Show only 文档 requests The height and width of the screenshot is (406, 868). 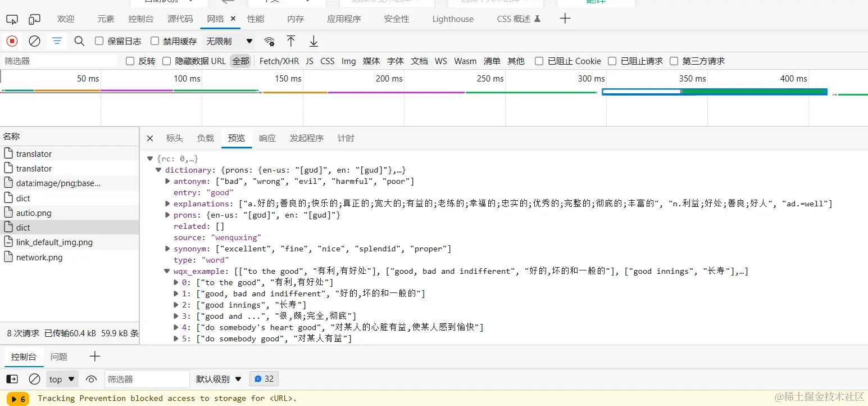[x=420, y=61]
